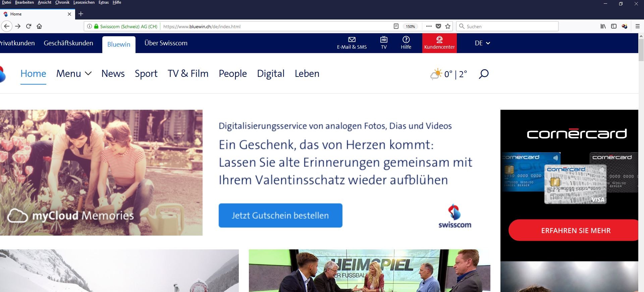The height and width of the screenshot is (292, 644).
Task: Switch to the Geschäftskunden tab
Action: [x=68, y=43]
